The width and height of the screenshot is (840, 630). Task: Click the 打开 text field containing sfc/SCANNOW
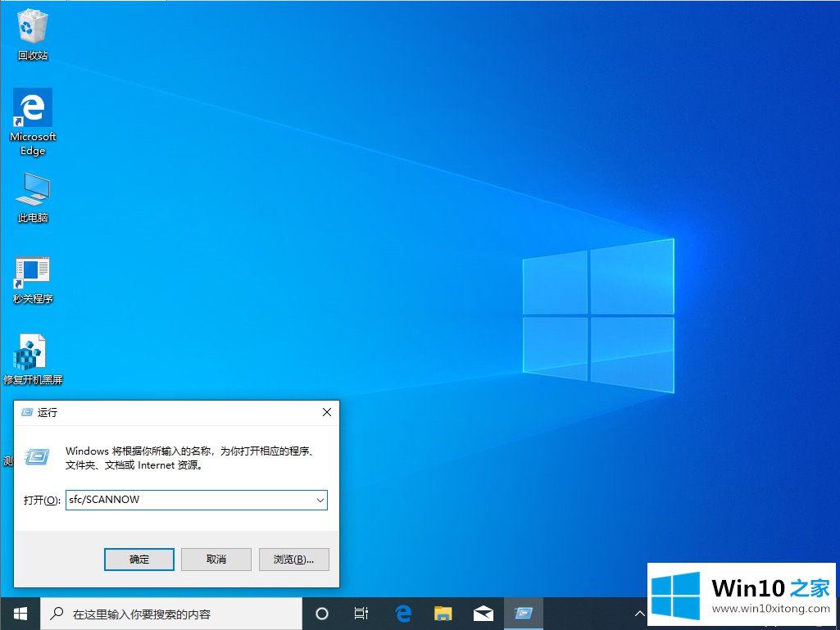pyautogui.click(x=187, y=500)
